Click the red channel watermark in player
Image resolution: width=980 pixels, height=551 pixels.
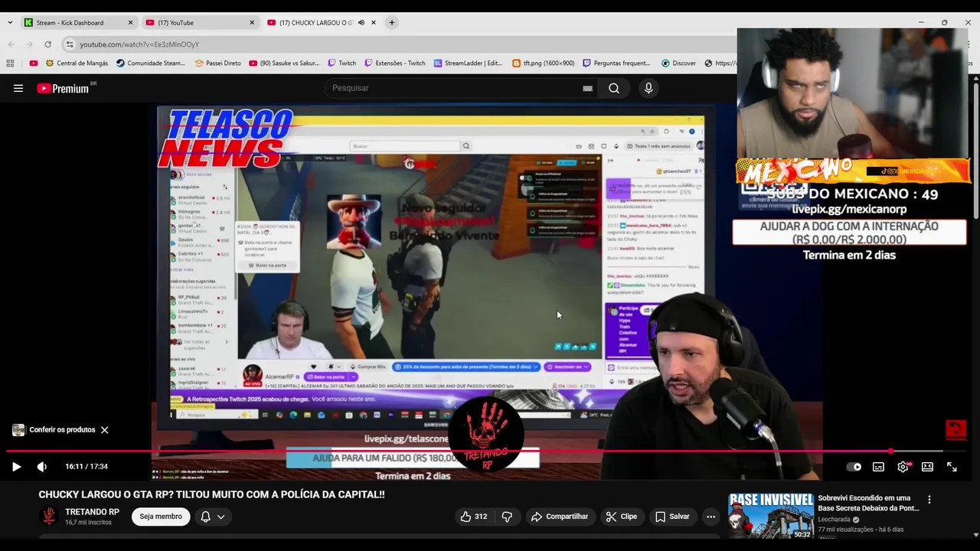click(955, 430)
